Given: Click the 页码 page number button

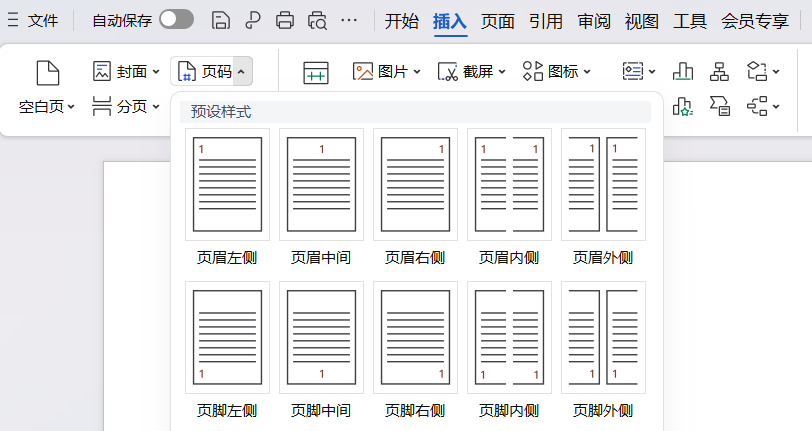Looking at the screenshot, I should (204, 71).
